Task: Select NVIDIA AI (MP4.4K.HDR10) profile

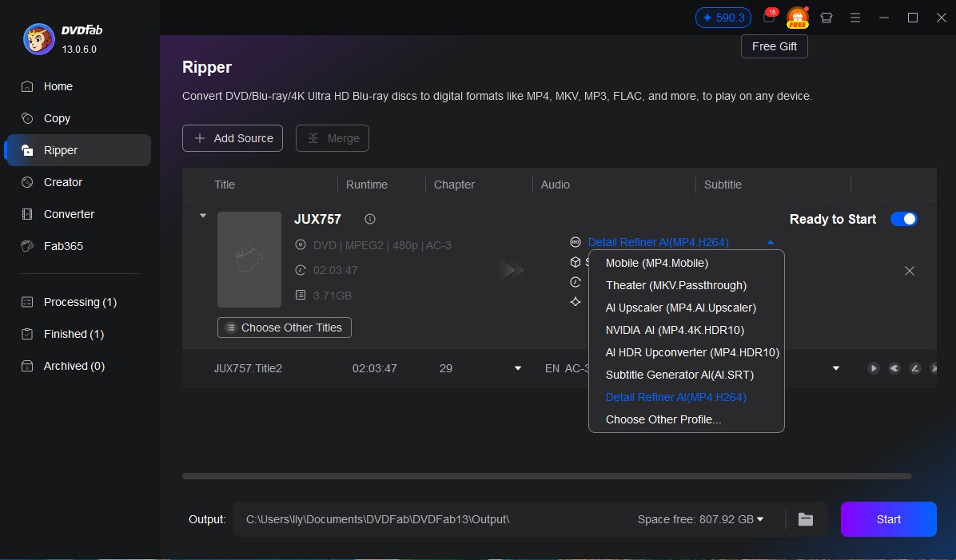Action: [687, 330]
